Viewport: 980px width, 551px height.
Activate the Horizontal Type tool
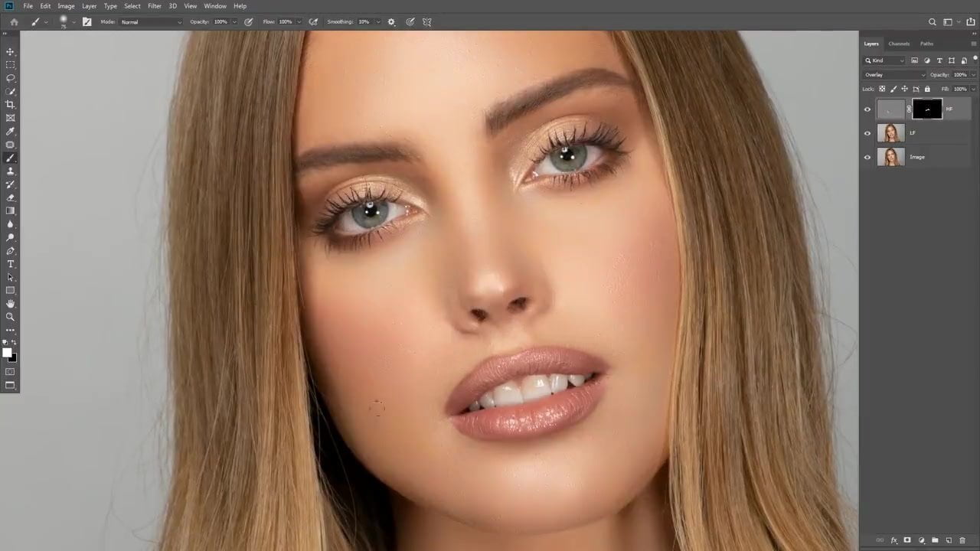11,264
